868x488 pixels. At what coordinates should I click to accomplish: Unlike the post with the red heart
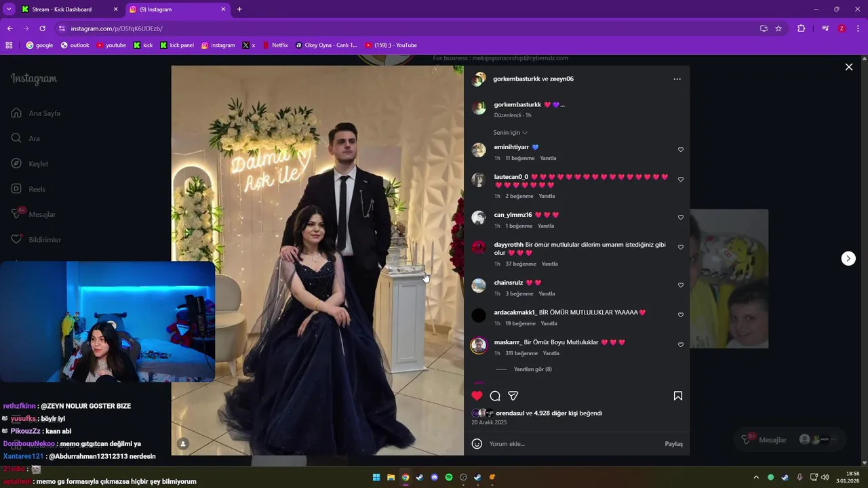[x=477, y=396]
